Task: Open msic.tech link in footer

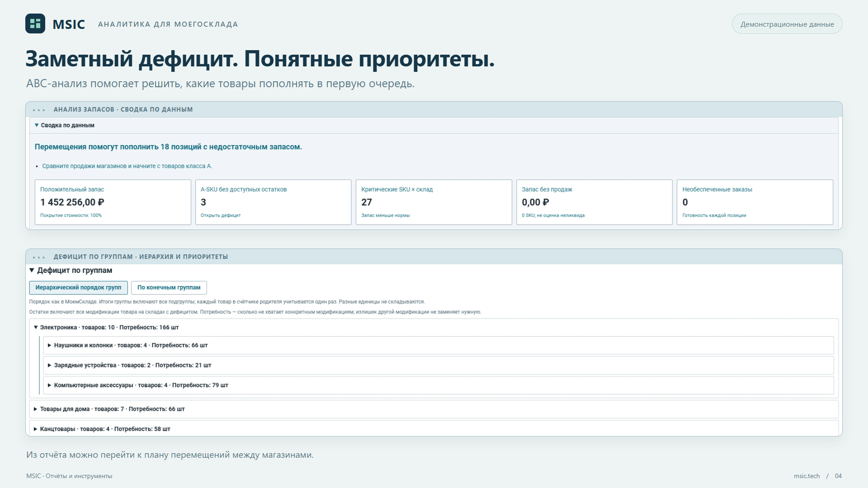Action: click(x=807, y=476)
